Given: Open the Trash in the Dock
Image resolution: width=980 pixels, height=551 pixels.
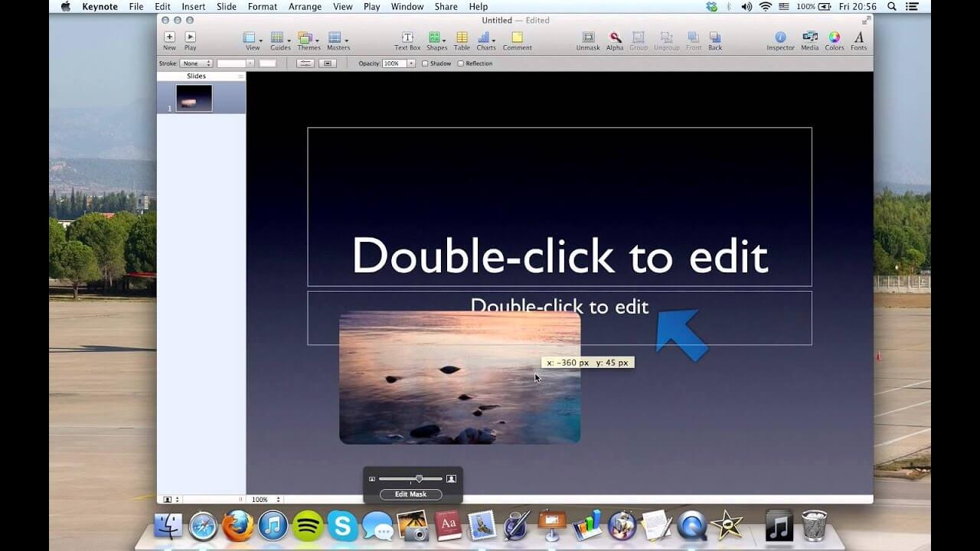Looking at the screenshot, I should click(x=814, y=526).
